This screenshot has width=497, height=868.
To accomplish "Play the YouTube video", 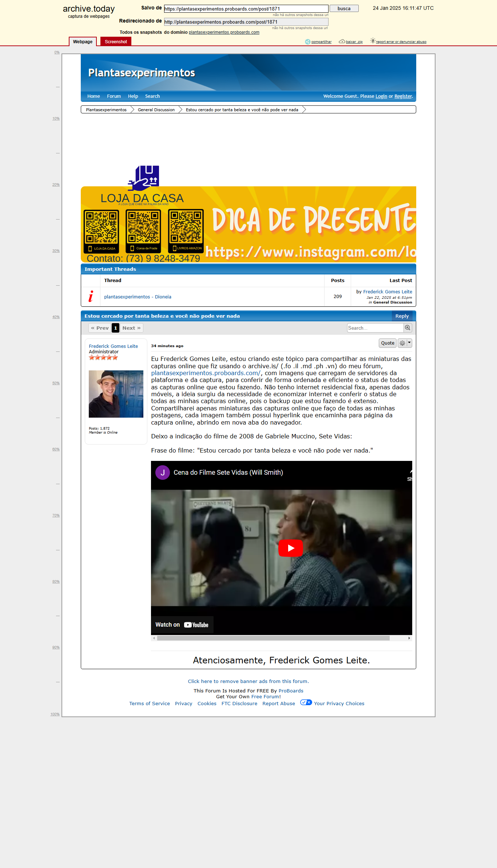I will click(291, 548).
